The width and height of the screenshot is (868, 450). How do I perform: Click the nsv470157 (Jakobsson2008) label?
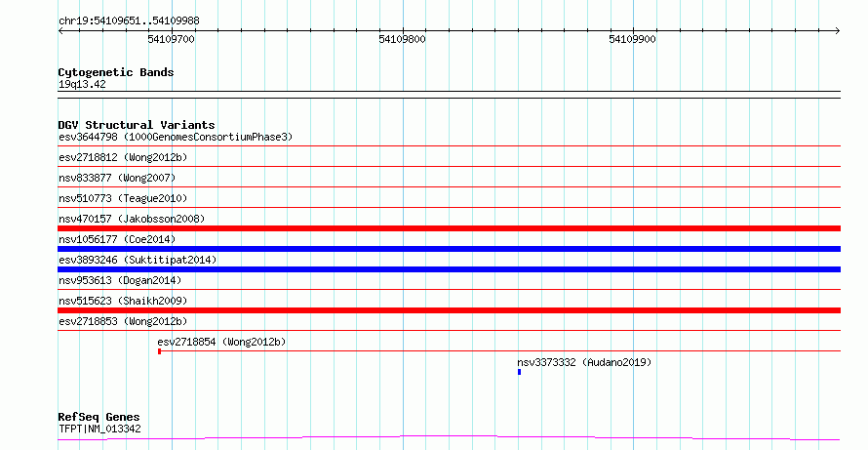tap(132, 219)
